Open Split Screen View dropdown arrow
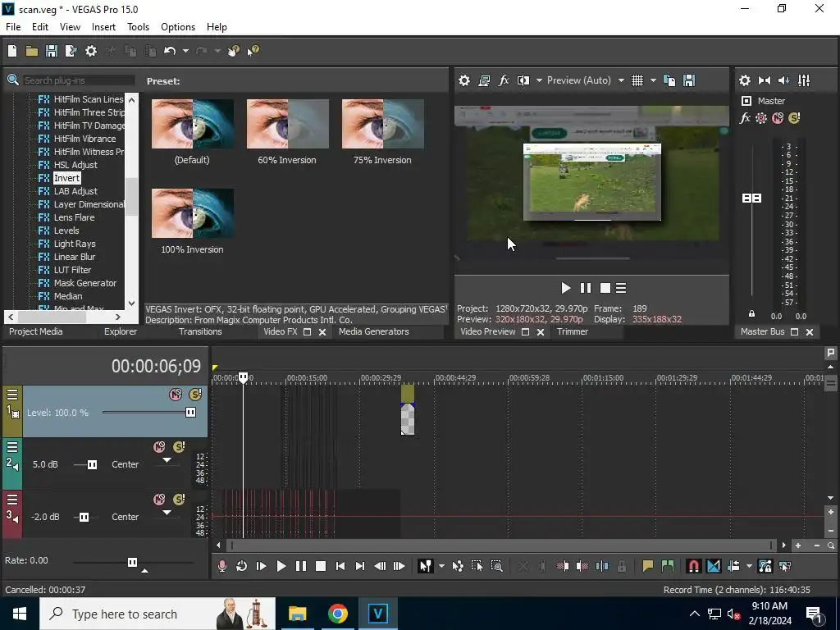This screenshot has width=840, height=630. 539,80
